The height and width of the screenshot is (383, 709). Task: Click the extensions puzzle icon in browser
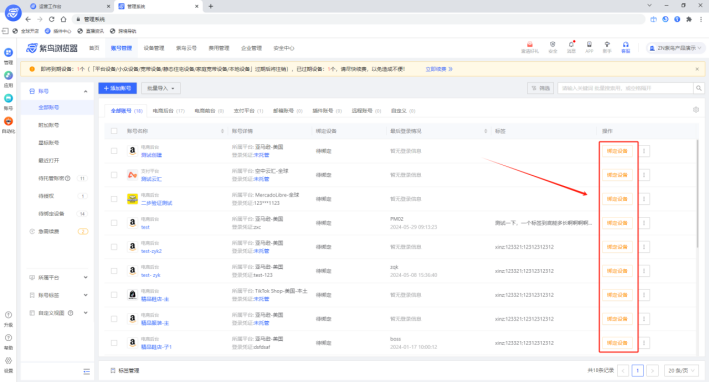click(x=689, y=19)
